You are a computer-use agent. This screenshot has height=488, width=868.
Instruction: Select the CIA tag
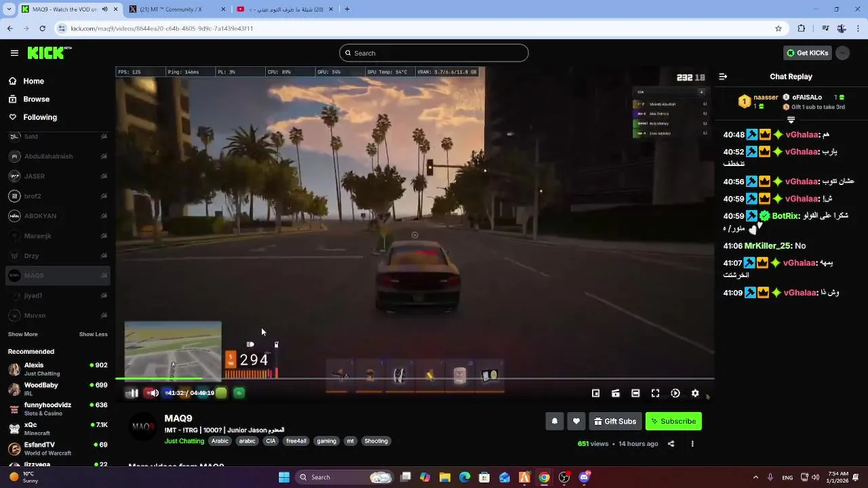click(271, 441)
